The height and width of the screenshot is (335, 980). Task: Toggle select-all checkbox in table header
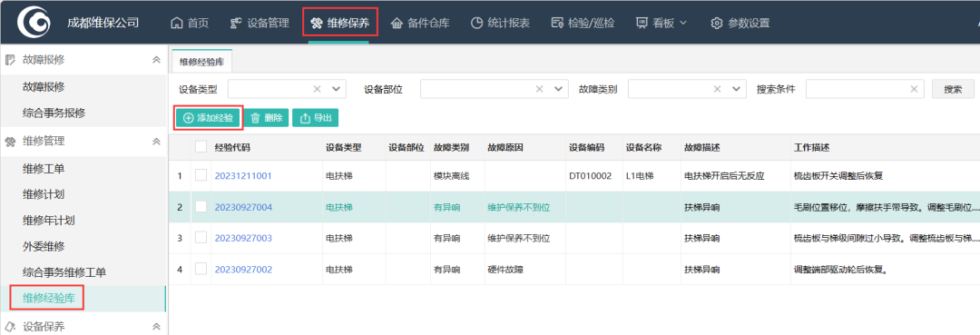(x=201, y=147)
